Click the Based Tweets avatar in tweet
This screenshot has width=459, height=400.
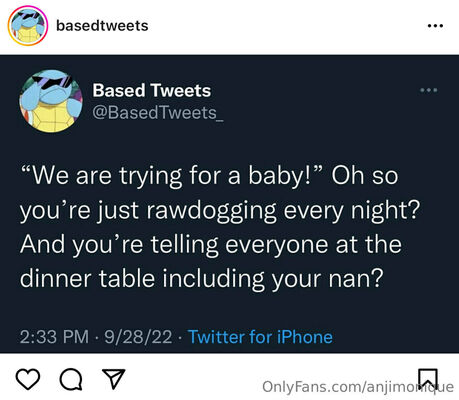point(51,101)
